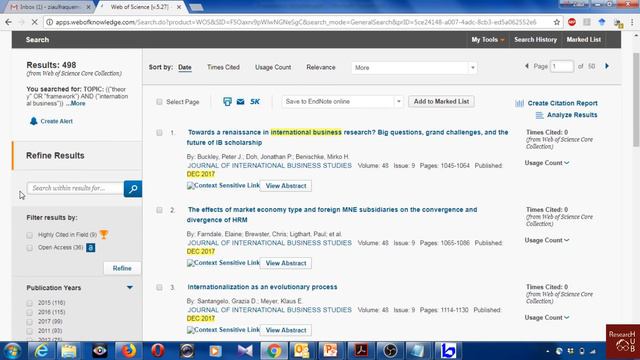Open the Outlook taskbar icon
The height and width of the screenshot is (360, 640).
[302, 351]
